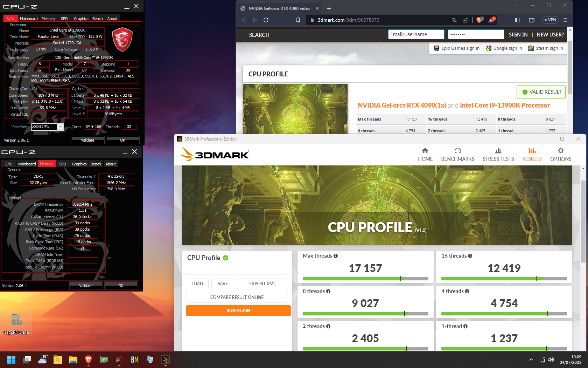588x368 pixels.
Task: Click NEW USER? link on website
Action: coord(550,35)
